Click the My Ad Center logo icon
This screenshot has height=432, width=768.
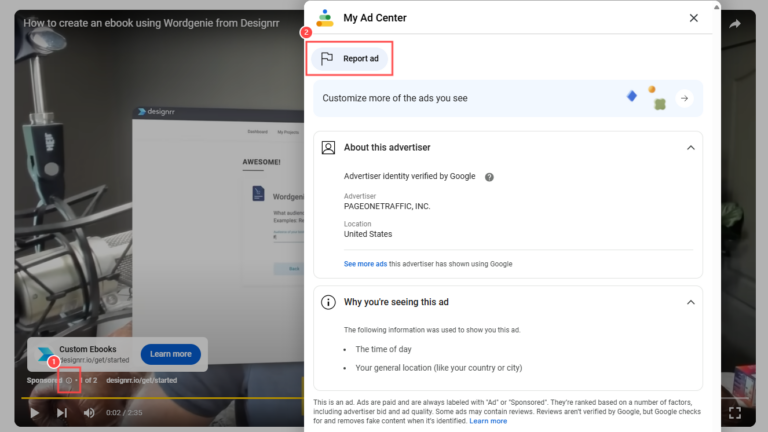click(x=325, y=18)
